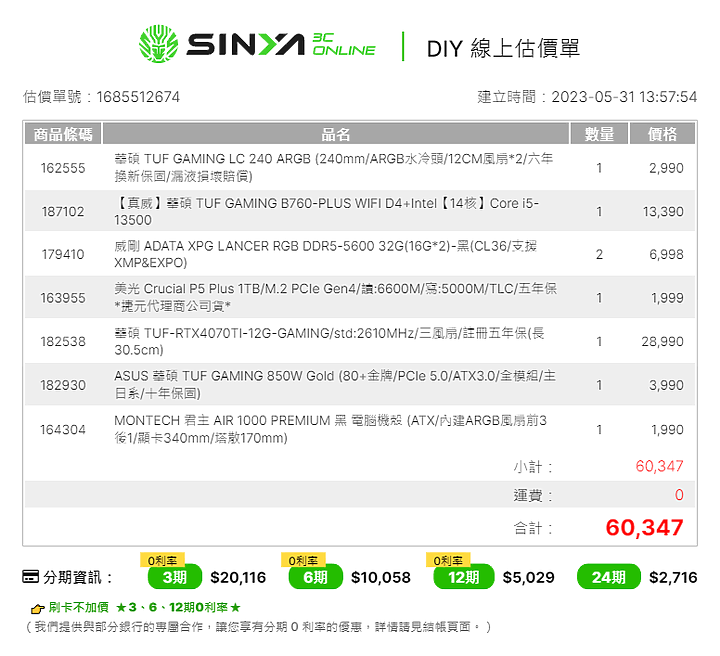Image resolution: width=720 pixels, height=656 pixels.
Task: Click the 商品條碼 column header
Action: (63, 134)
